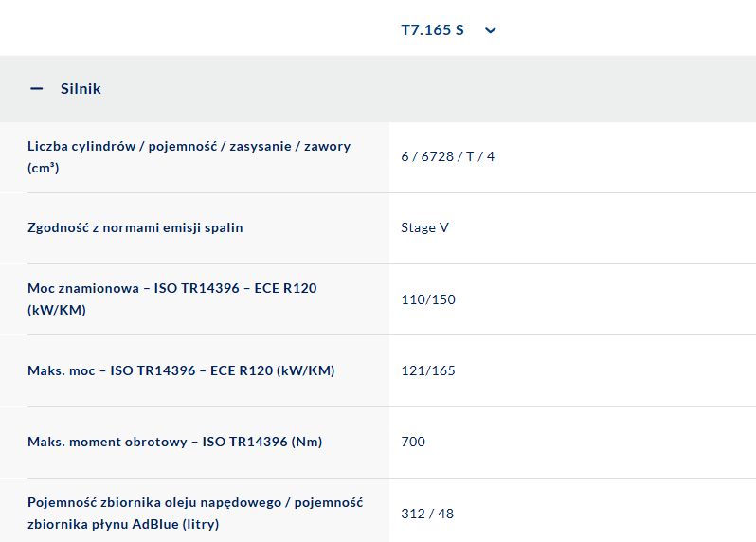This screenshot has height=542, width=756.
Task: Collapse the Silnik section minus icon
Action: click(x=37, y=89)
